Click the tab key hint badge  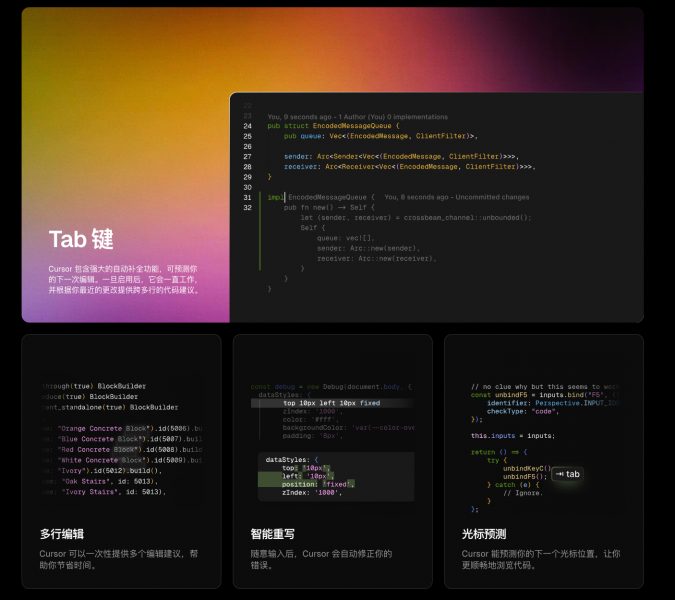click(x=567, y=474)
